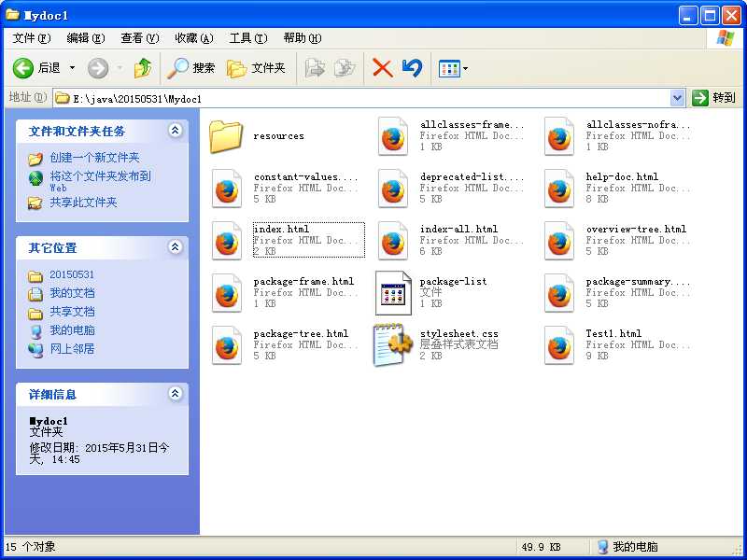Select the Test1.html file icon
Screen dimensions: 747x560
pos(558,345)
